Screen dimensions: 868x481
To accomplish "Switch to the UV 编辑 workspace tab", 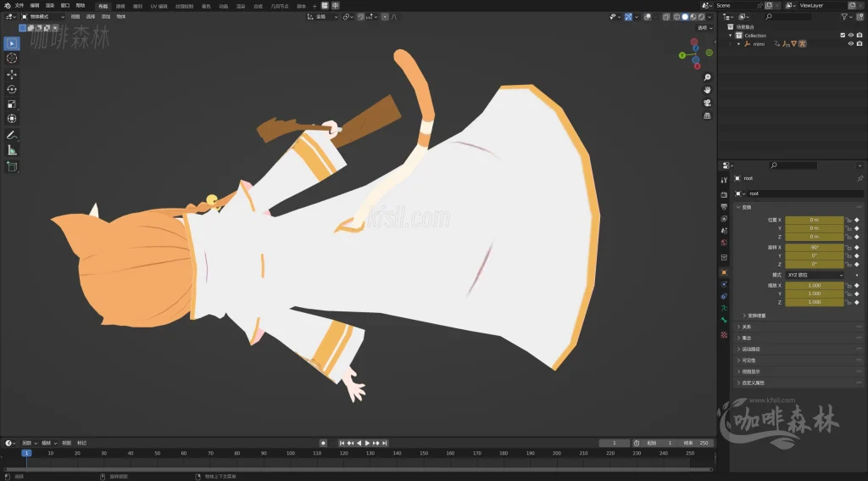I will 159,6.
